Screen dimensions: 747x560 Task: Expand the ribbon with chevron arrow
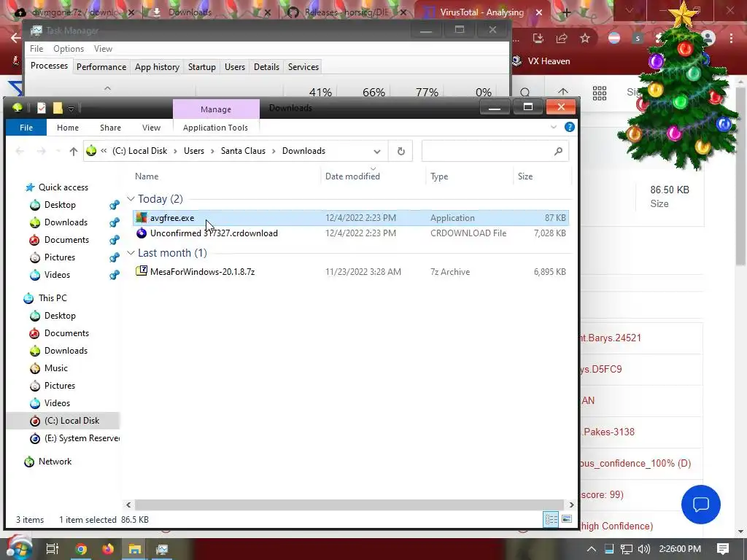click(554, 127)
